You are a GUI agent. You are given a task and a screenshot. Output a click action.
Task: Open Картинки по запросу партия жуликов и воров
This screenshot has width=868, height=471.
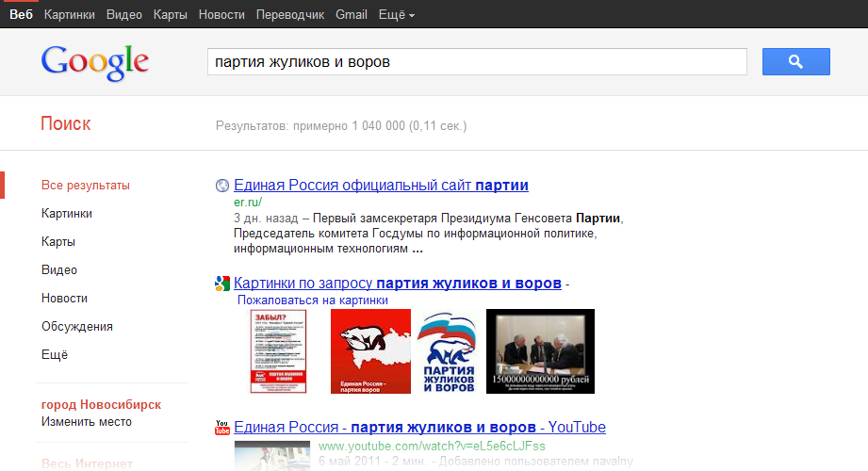[x=398, y=283]
